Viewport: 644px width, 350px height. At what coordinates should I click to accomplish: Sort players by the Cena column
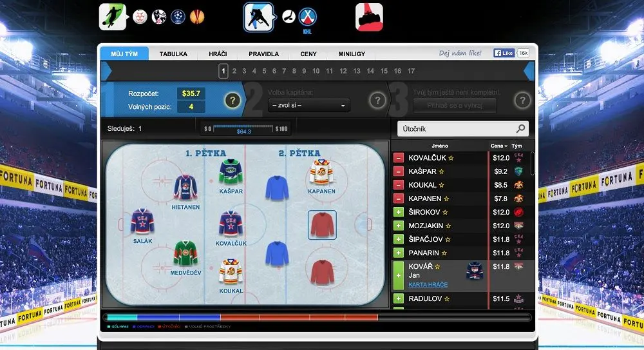pyautogui.click(x=498, y=146)
